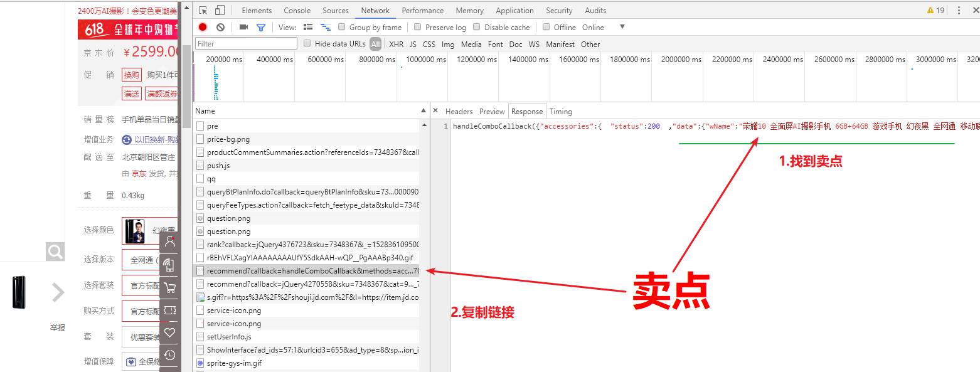
Task: Switch to the Security tab
Action: [x=559, y=10]
